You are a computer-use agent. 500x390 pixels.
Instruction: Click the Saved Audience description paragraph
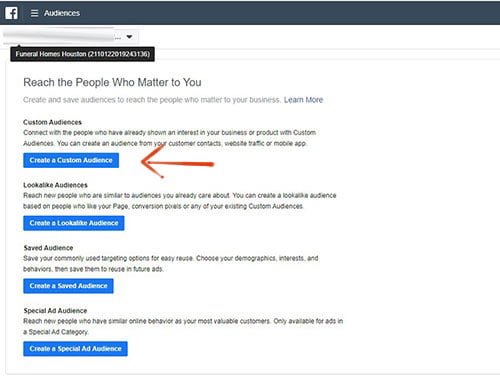pos(171,264)
